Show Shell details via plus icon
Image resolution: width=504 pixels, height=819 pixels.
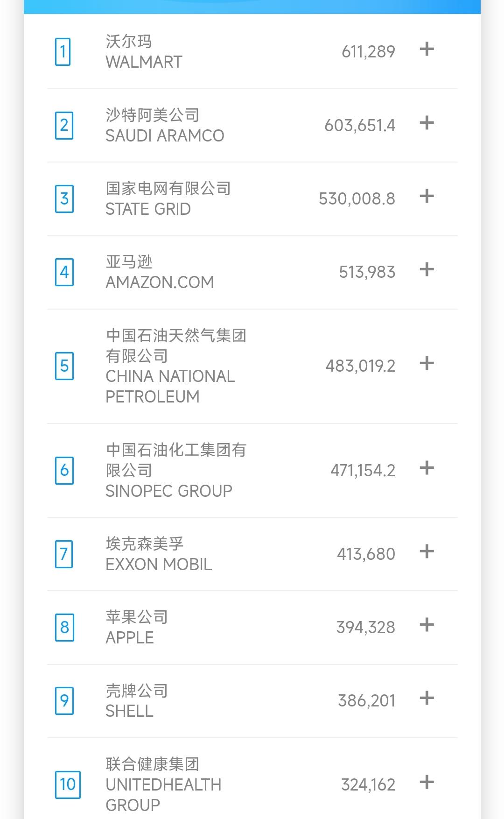(x=427, y=698)
